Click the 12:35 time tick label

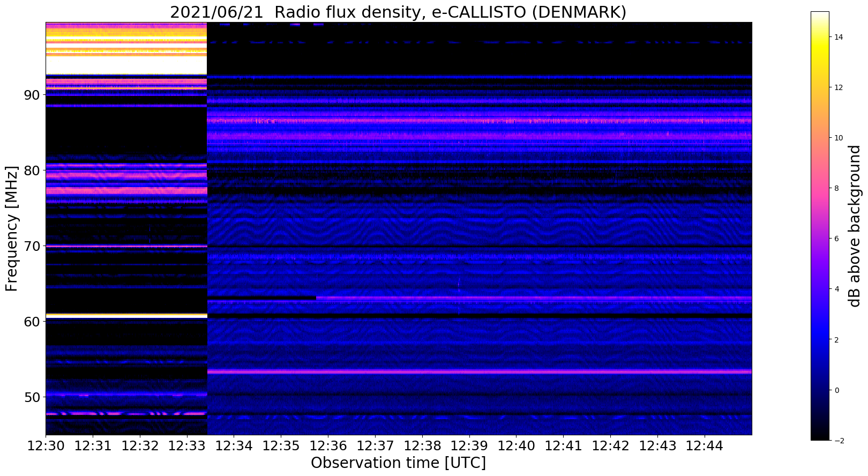(281, 446)
